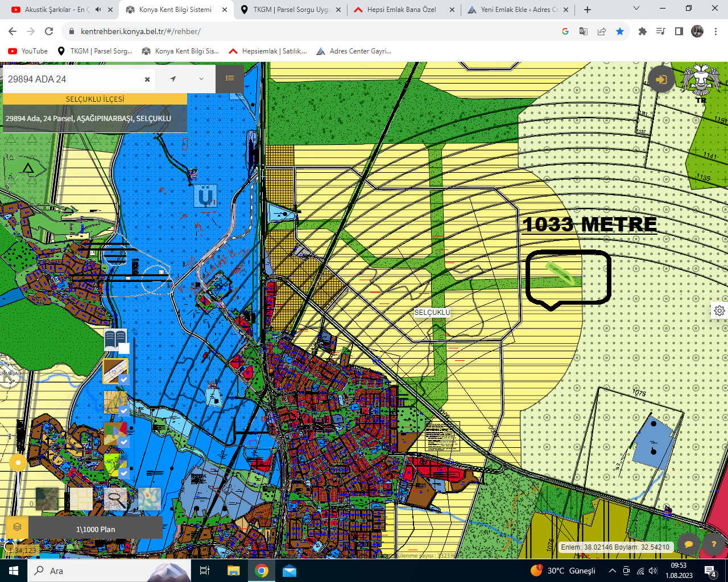The width and height of the screenshot is (728, 582).
Task: Click the search field containing 29894 ADA 24
Action: click(x=72, y=79)
